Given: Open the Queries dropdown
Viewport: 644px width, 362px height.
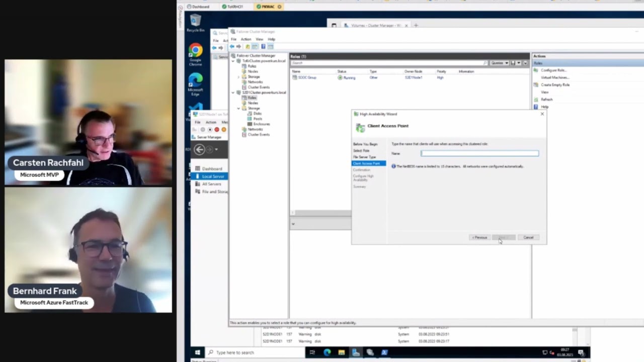Looking at the screenshot, I should 499,63.
